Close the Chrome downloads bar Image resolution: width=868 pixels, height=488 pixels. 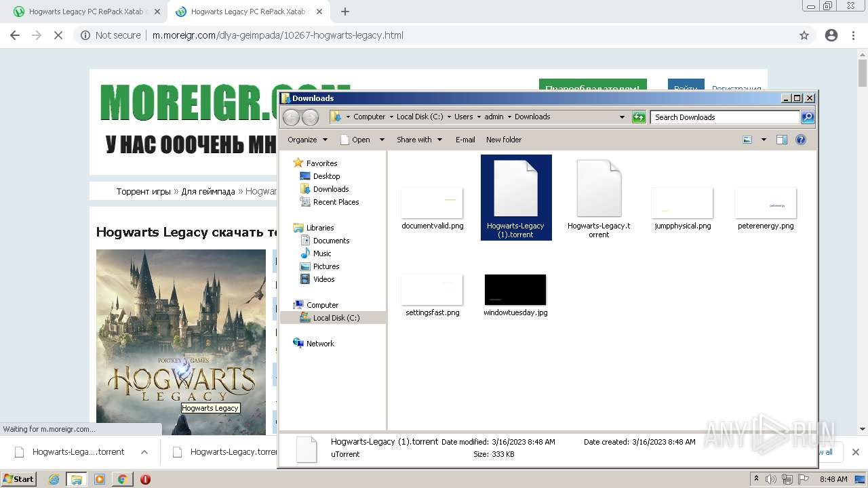[x=855, y=452]
